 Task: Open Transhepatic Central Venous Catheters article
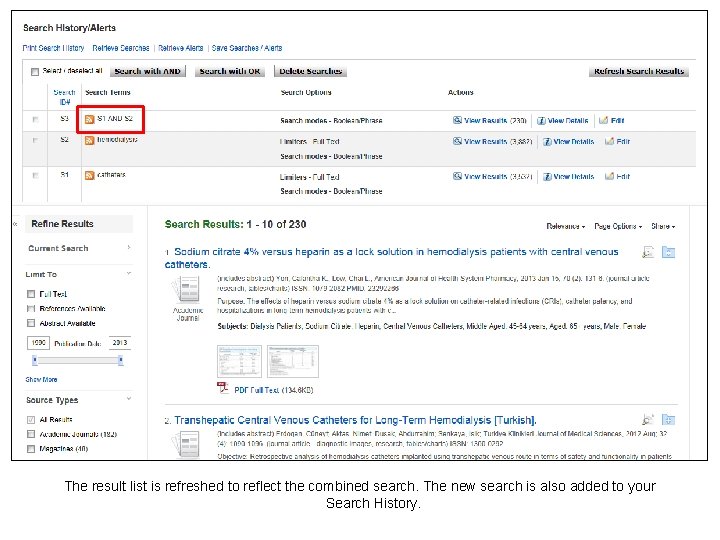[355, 420]
